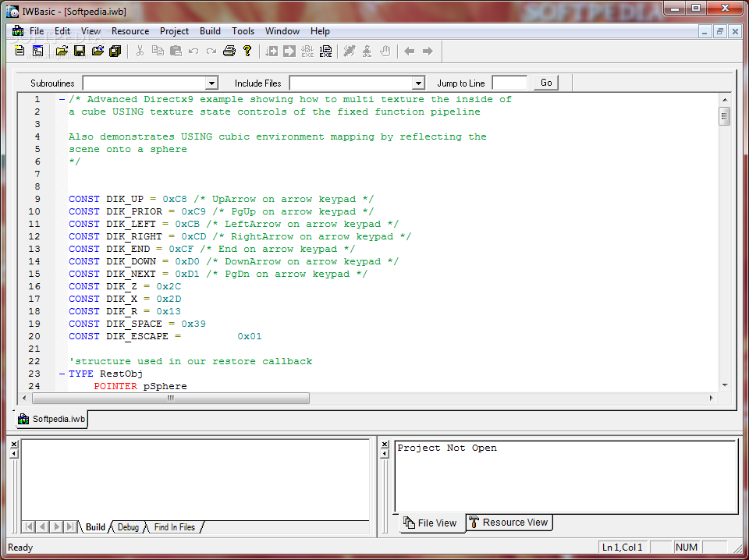Click the IWBasic document icon in the menu bar

(18, 31)
